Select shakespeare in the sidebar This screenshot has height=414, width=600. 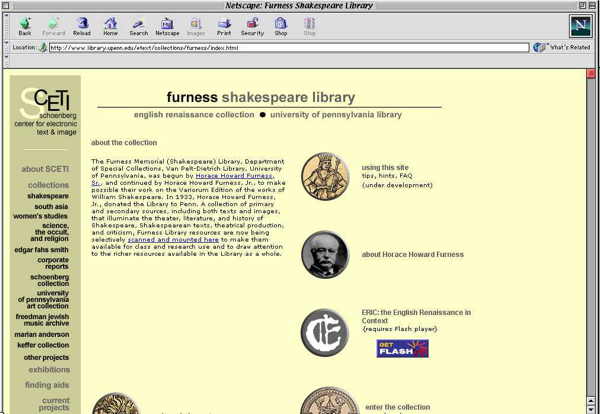click(x=48, y=196)
